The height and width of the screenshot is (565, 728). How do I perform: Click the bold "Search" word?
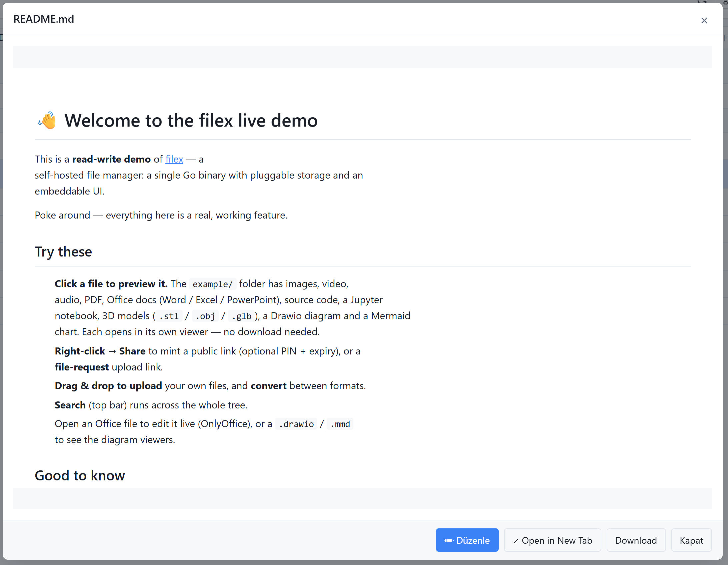[x=70, y=405]
